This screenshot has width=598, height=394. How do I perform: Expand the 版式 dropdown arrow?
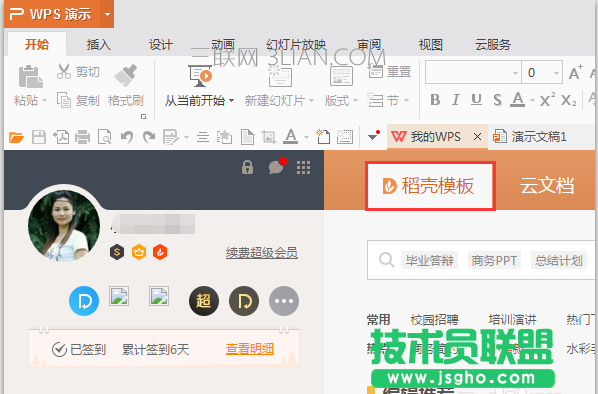355,101
